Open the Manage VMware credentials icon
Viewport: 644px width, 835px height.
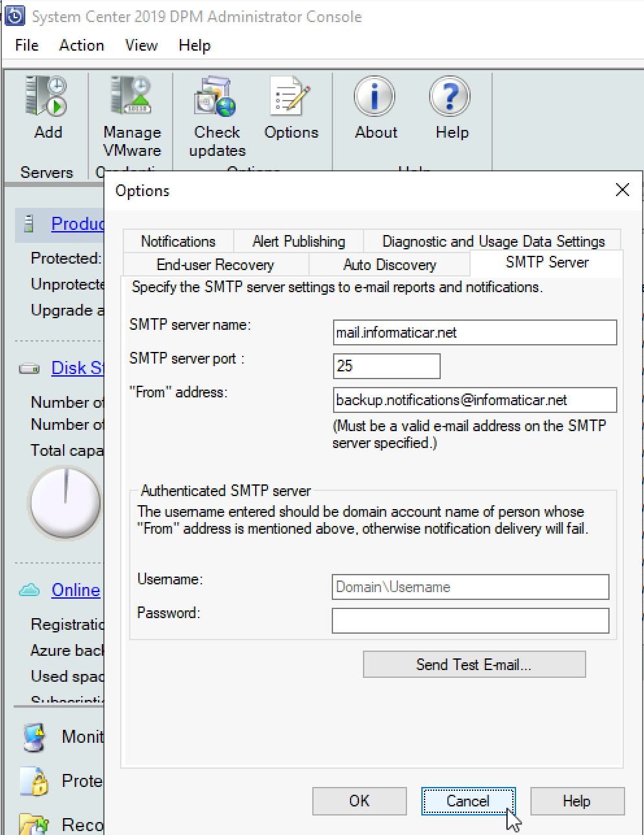pos(132,95)
